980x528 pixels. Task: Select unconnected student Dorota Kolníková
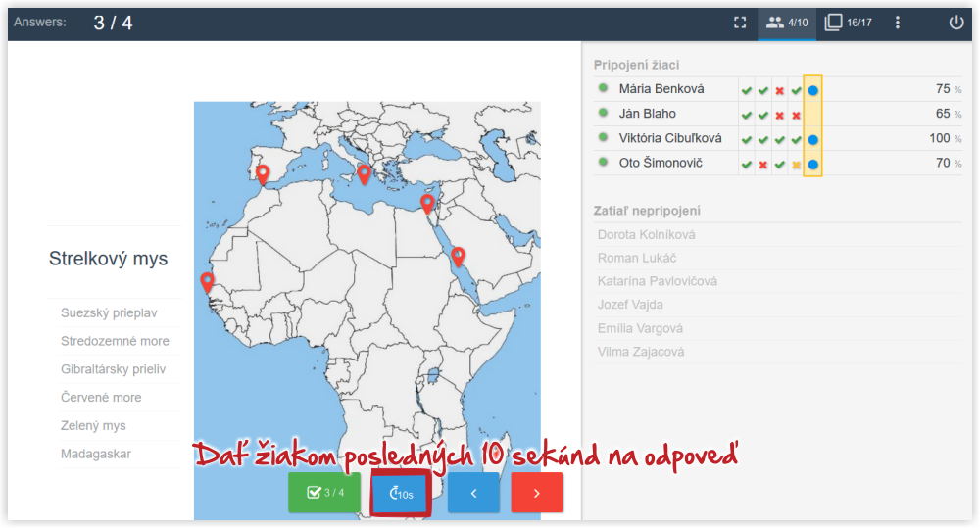click(x=646, y=235)
